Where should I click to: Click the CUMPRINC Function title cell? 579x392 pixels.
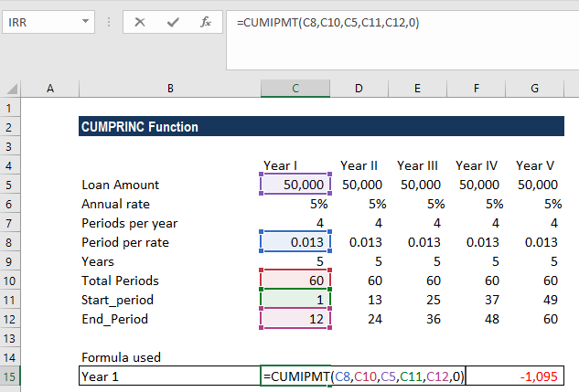[x=321, y=126]
